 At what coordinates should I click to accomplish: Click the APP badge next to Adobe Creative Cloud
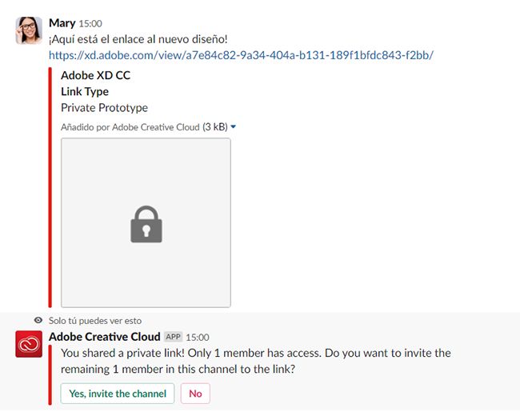(x=173, y=338)
